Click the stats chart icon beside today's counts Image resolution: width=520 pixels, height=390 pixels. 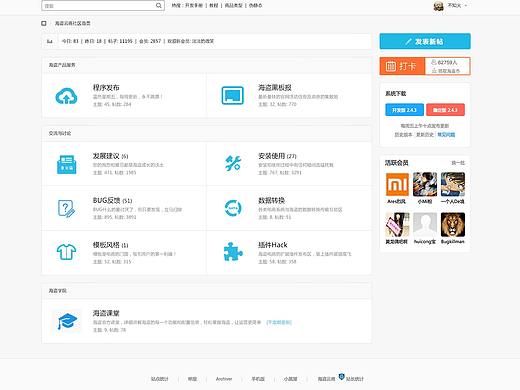50,41
